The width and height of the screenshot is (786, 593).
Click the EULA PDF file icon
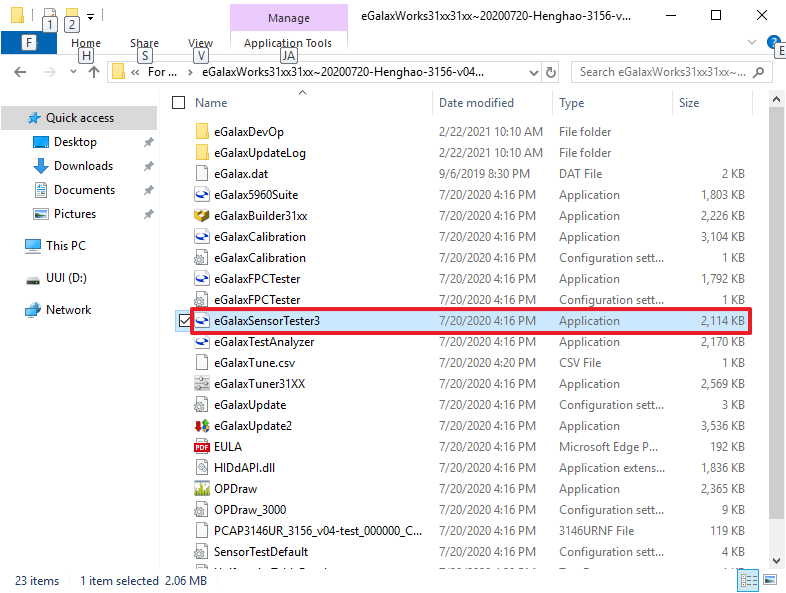(202, 447)
